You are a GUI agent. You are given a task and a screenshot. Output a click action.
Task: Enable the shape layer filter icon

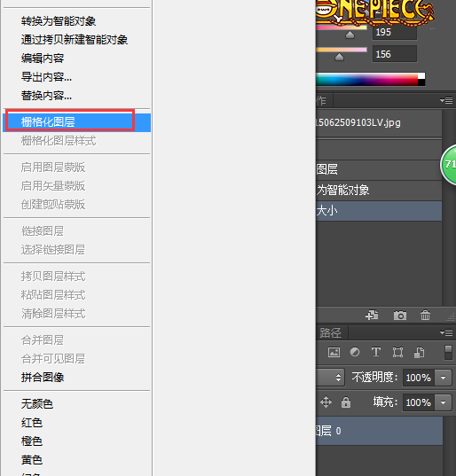point(397,353)
